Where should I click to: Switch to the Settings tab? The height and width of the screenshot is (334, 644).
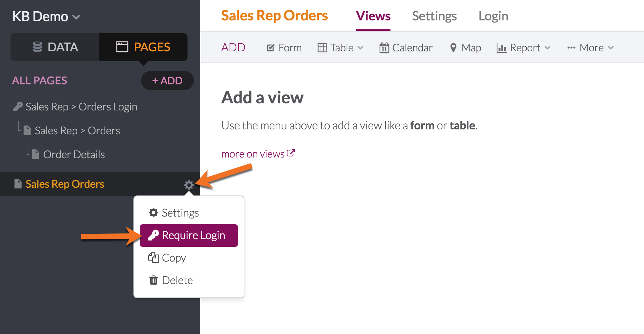434,16
